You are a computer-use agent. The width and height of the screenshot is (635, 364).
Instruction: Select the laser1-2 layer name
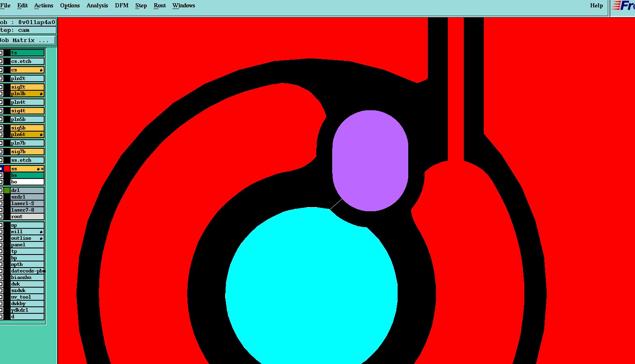pyautogui.click(x=27, y=203)
